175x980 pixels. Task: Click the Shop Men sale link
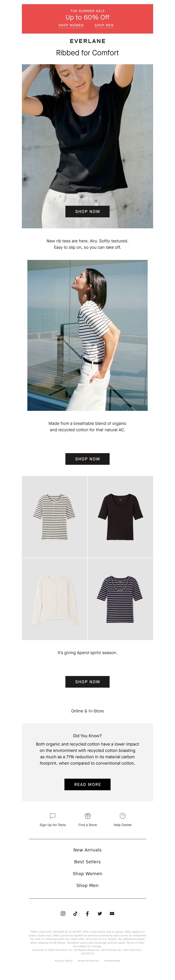104,25
